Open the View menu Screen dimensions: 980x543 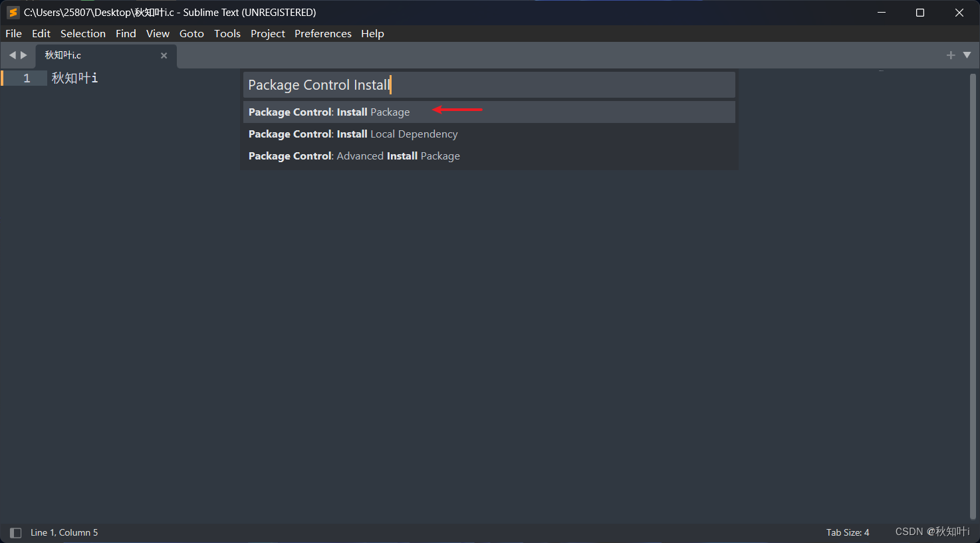(x=158, y=33)
